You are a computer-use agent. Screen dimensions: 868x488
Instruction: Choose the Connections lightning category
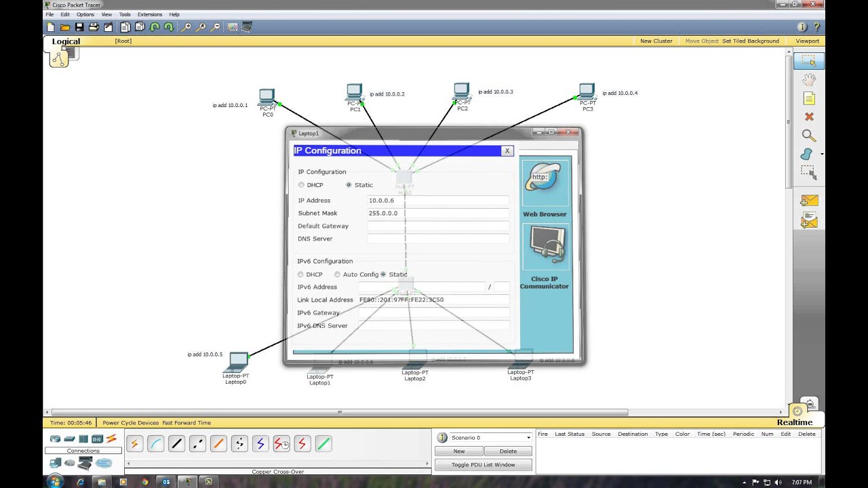[111, 439]
